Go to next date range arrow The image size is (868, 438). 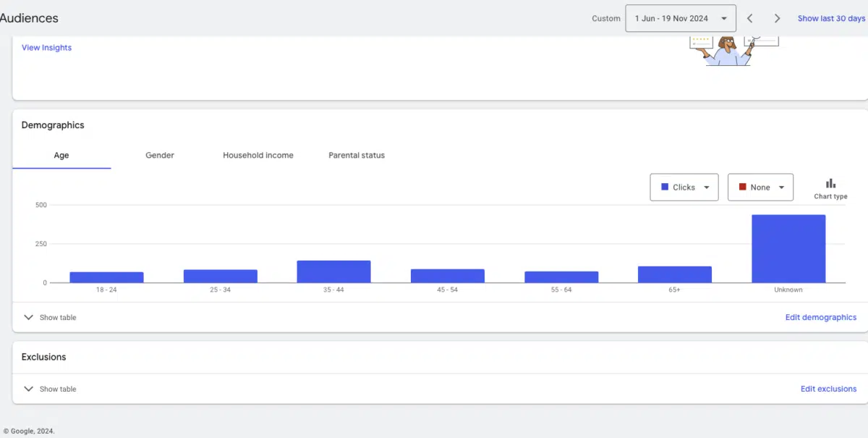click(777, 19)
